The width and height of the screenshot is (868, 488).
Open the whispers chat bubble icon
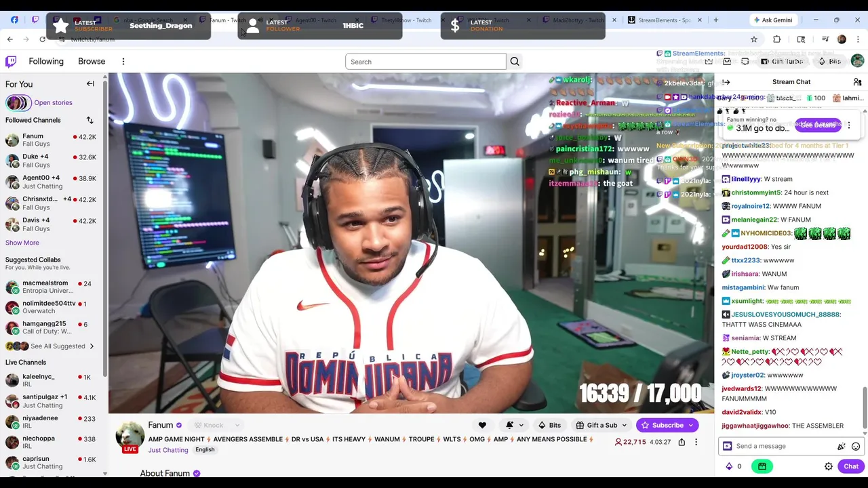pyautogui.click(x=745, y=62)
